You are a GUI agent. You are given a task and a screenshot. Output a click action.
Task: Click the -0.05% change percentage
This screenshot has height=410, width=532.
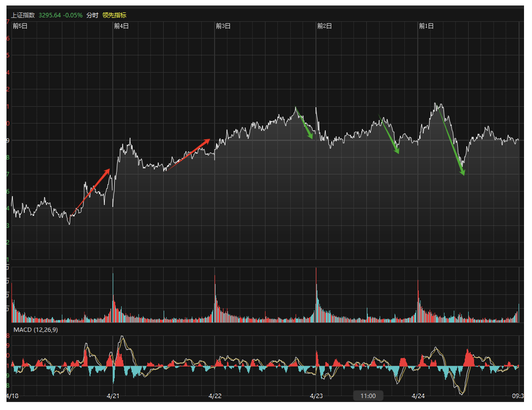73,15
